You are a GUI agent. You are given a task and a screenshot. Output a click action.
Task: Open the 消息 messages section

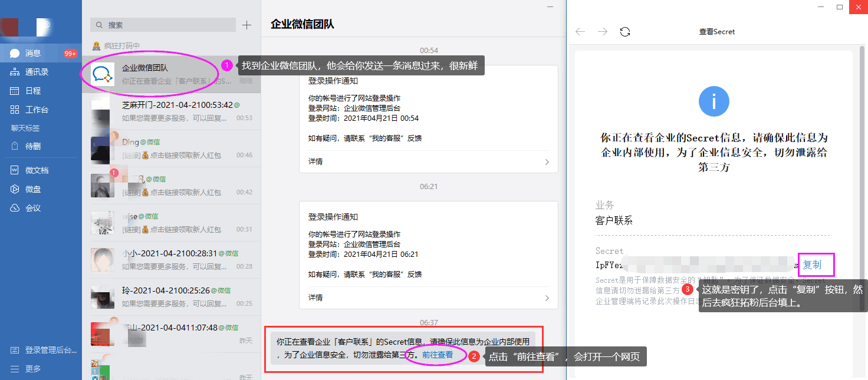(x=40, y=53)
